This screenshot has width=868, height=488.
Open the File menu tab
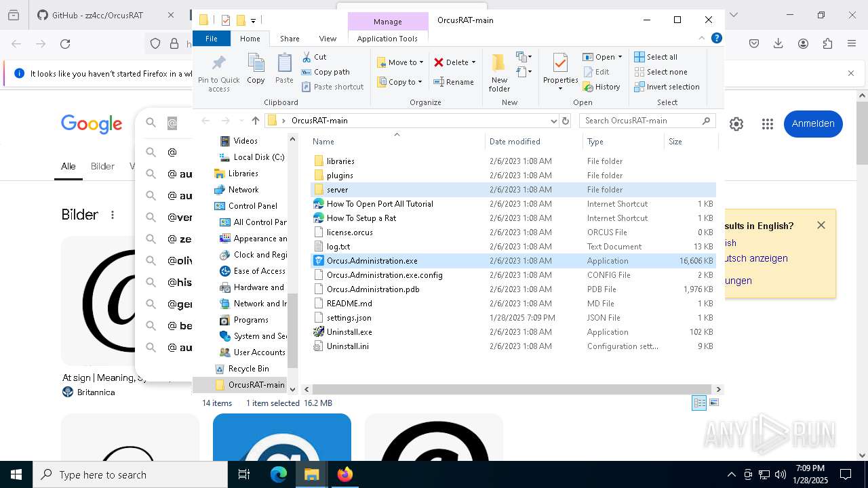point(212,39)
